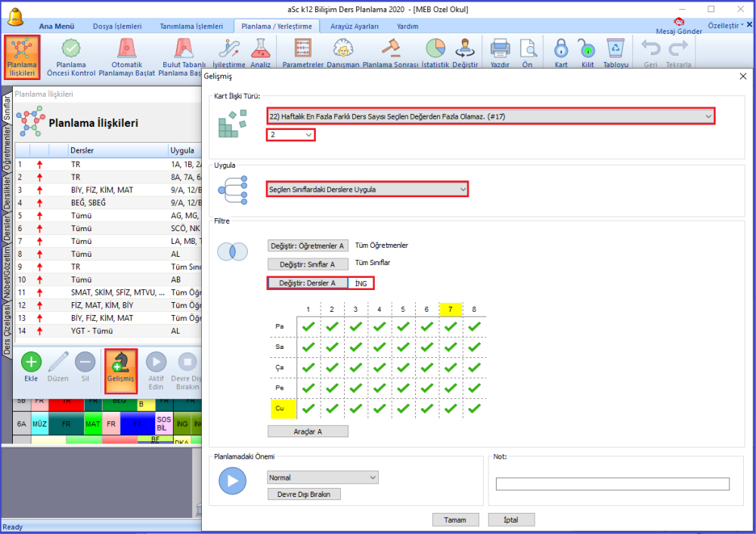Toggle the Pa period 1 checkmark cell
756x534 pixels.
308,326
